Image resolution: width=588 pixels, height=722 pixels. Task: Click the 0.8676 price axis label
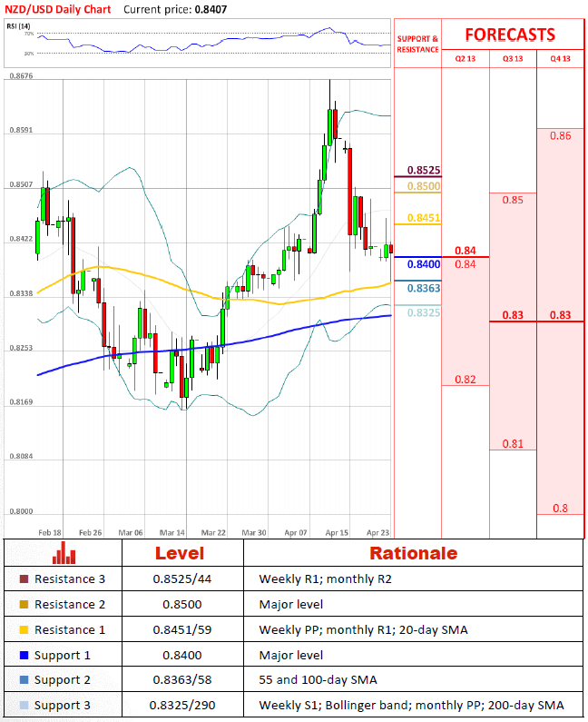click(21, 76)
